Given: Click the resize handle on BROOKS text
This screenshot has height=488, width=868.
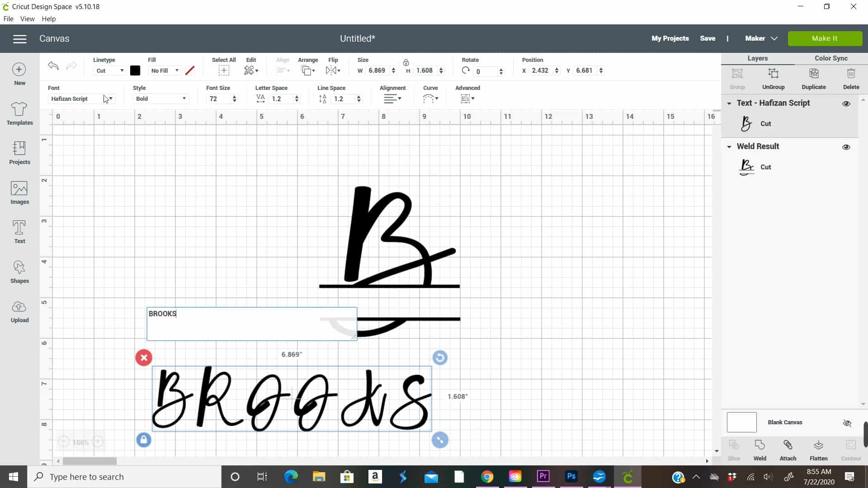Looking at the screenshot, I should pos(440,440).
